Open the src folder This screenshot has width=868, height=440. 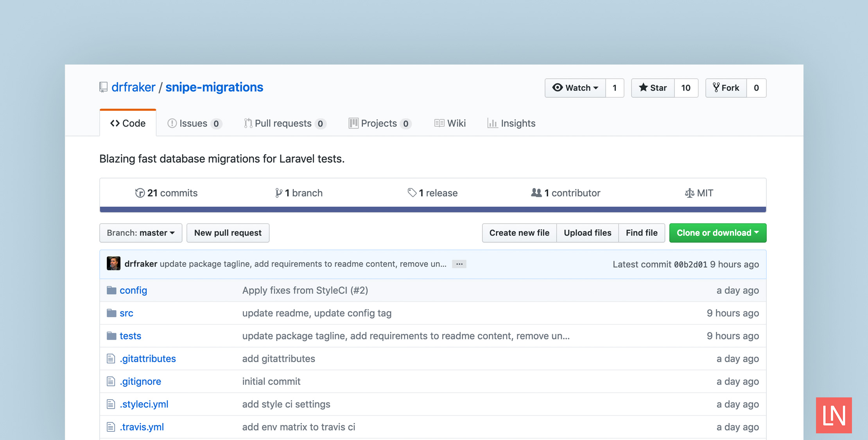point(126,312)
